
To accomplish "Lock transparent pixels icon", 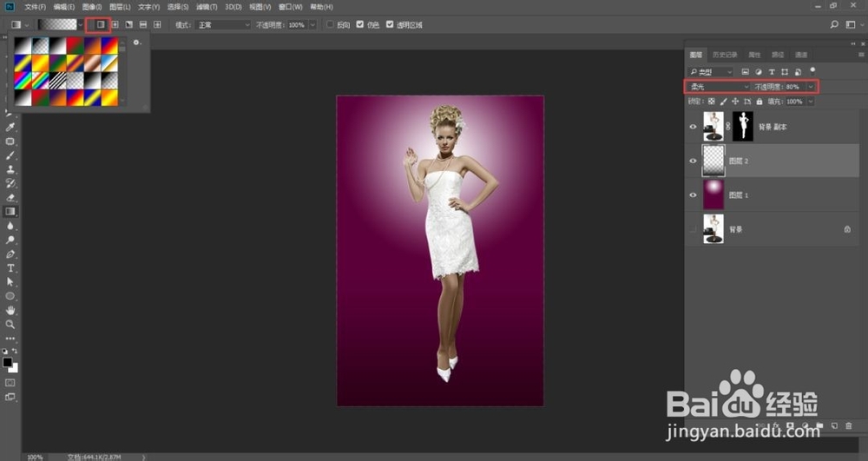I will pyautogui.click(x=712, y=102).
